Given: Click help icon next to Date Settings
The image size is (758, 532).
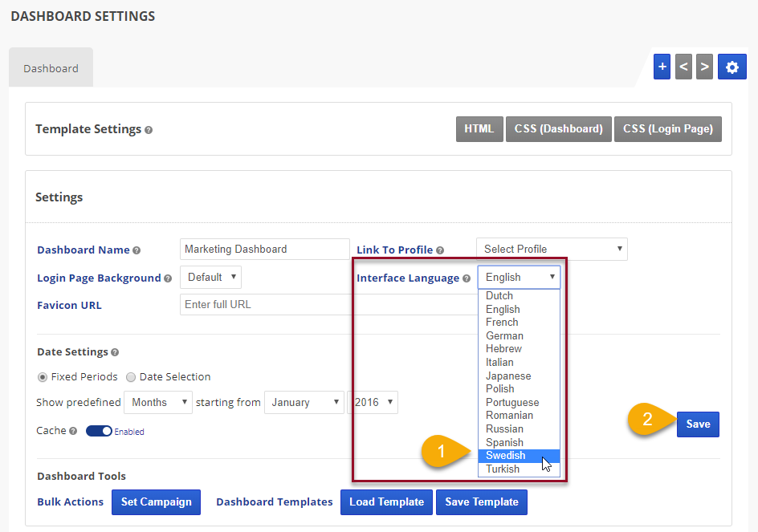Looking at the screenshot, I should [x=115, y=352].
